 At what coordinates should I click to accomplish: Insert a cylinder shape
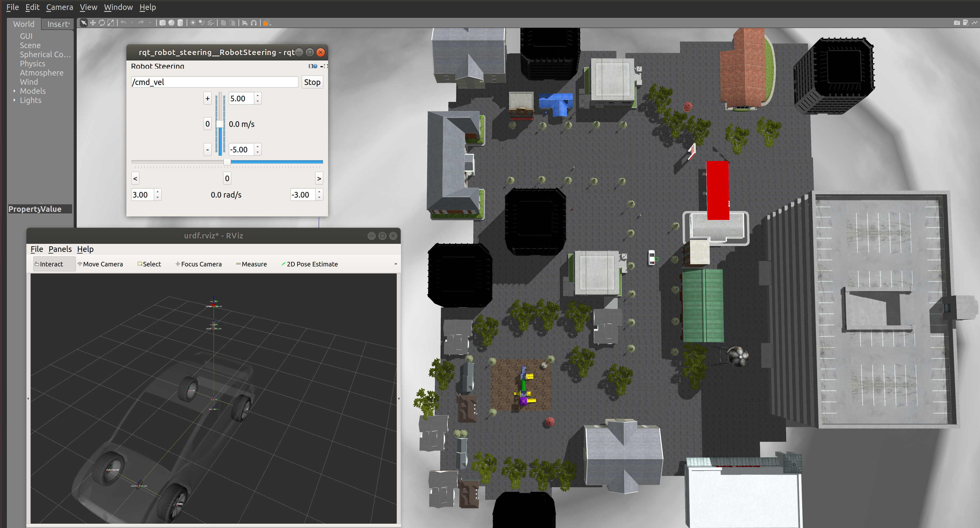[x=180, y=23]
